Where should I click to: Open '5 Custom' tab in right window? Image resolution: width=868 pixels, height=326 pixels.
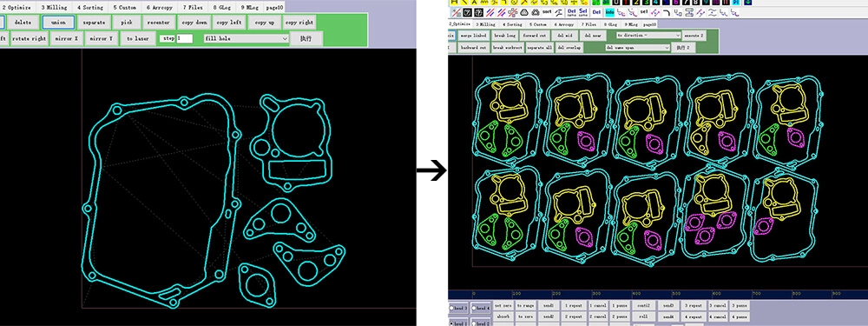click(x=538, y=24)
